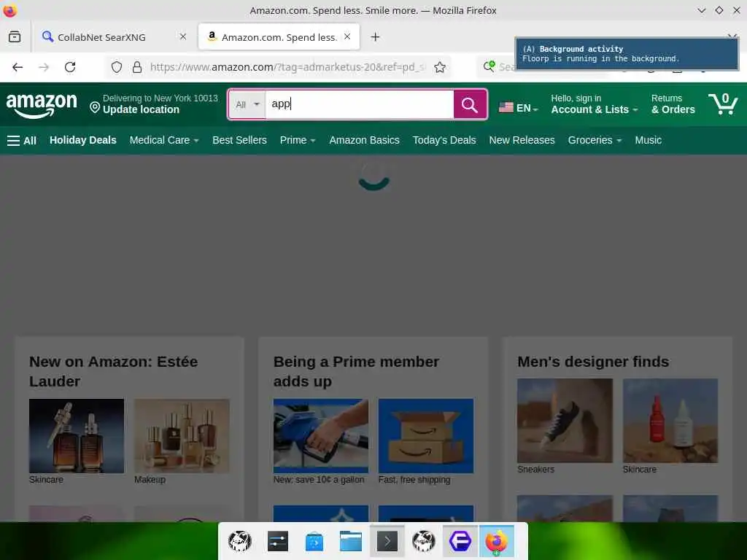Close the CollabNet SearXNG tab
This screenshot has width=747, height=560.
pos(183,36)
